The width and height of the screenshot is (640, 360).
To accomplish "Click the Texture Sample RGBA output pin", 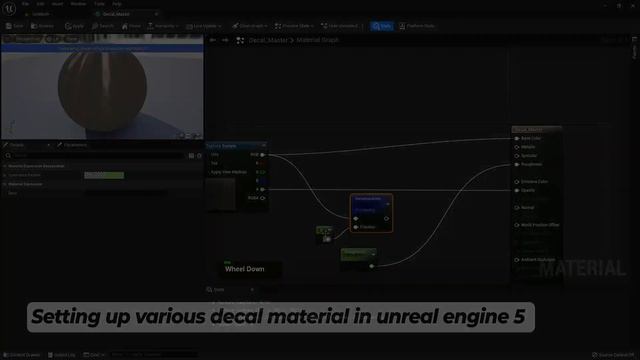I will click(x=262, y=198).
